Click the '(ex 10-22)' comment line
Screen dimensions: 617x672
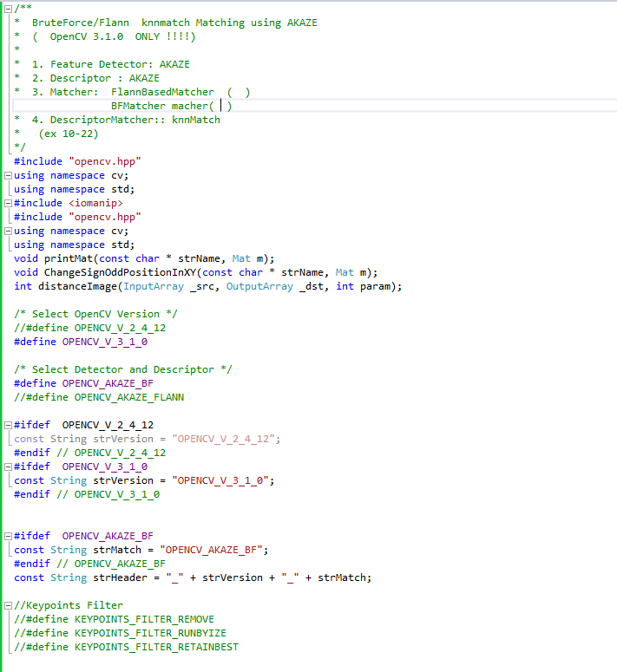[x=69, y=134]
